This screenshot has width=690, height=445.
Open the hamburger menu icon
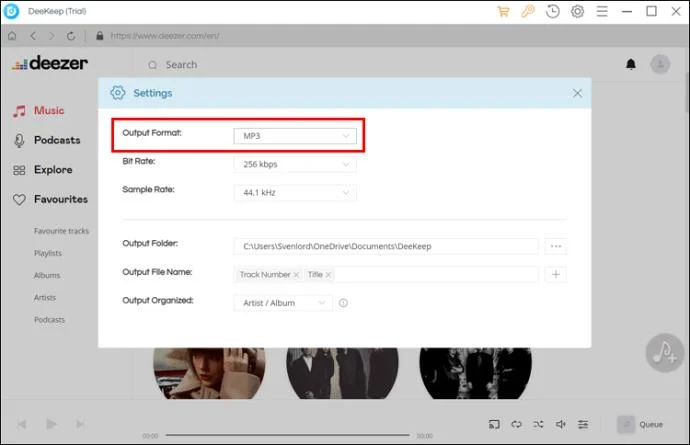click(602, 11)
